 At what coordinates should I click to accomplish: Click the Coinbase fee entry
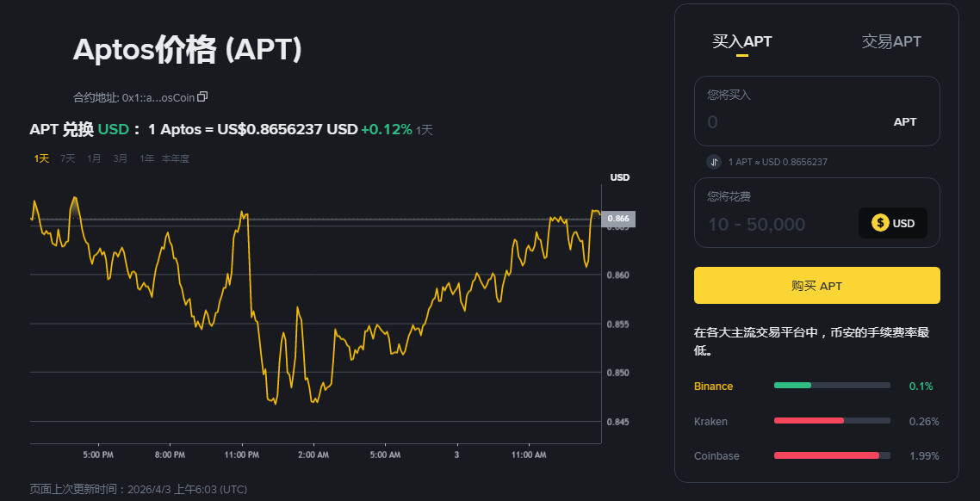click(716, 455)
